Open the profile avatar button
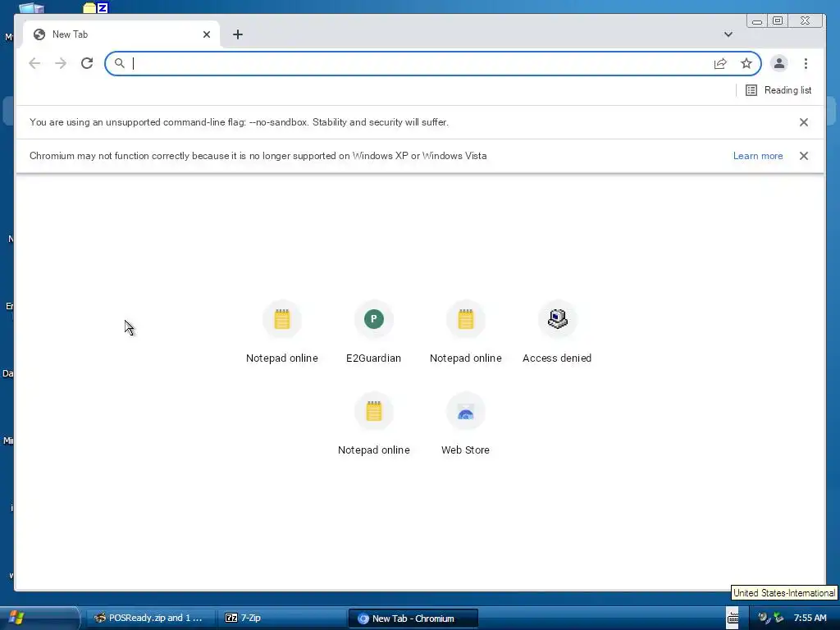This screenshot has width=840, height=630. [779, 63]
